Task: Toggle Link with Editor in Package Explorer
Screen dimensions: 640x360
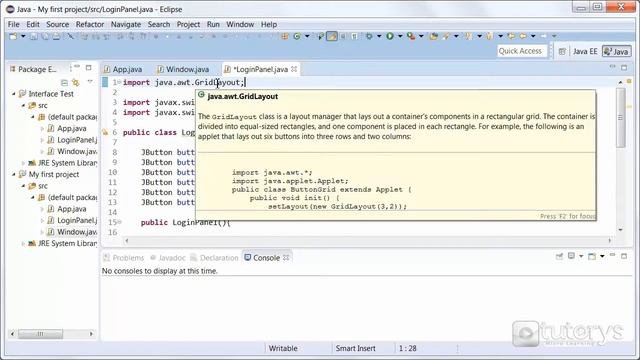Action: [76, 82]
